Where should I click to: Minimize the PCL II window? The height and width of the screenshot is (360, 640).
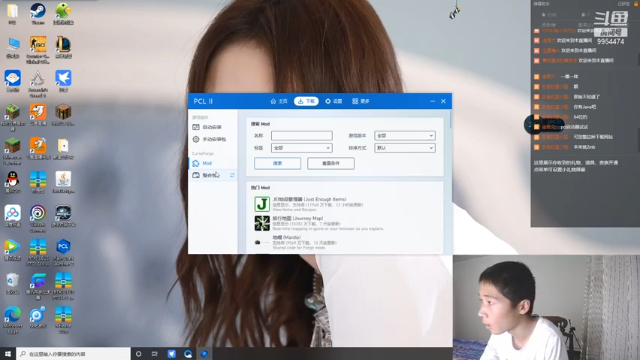432,101
